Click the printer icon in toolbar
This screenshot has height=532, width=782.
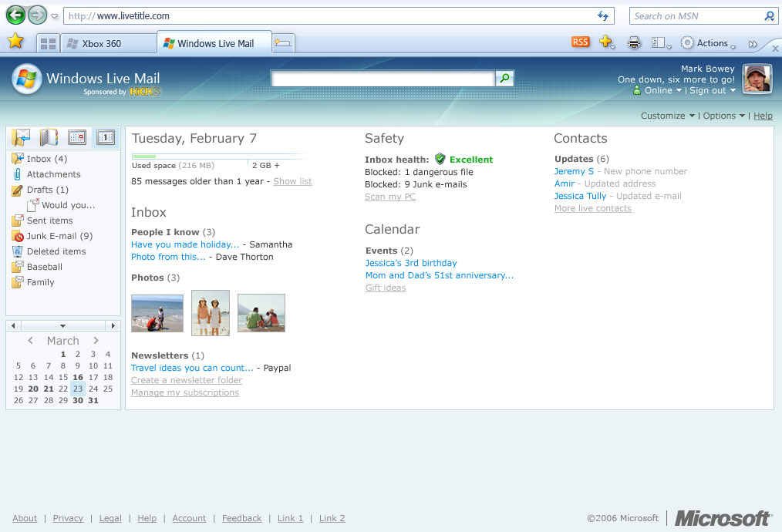click(634, 43)
